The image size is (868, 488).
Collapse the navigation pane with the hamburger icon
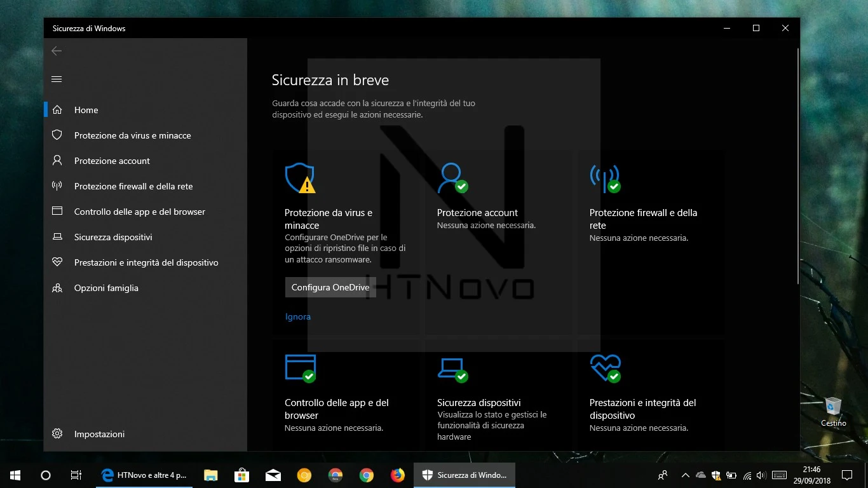[57, 79]
